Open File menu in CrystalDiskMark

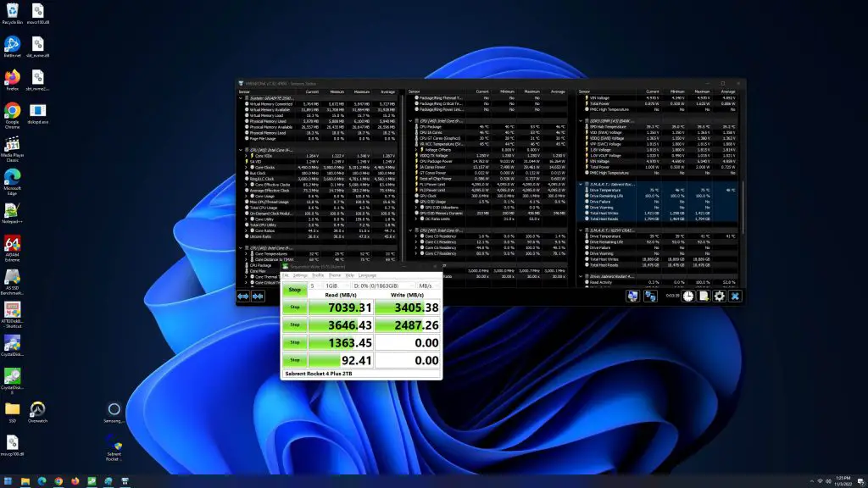286,275
